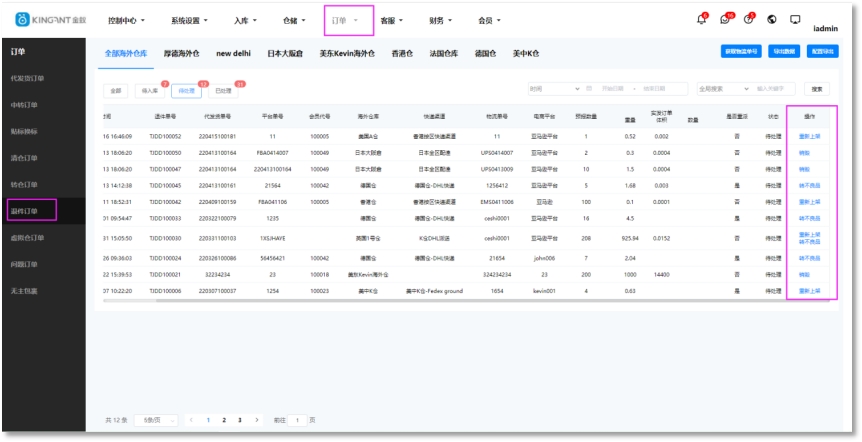Screen dimensions: 862x442
Task: Click the globe language icon
Action: tap(772, 20)
